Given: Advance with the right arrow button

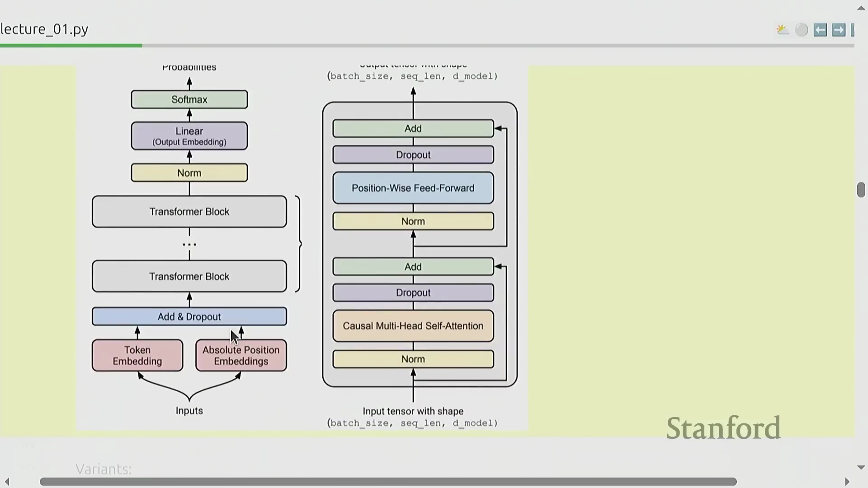Looking at the screenshot, I should (x=839, y=30).
